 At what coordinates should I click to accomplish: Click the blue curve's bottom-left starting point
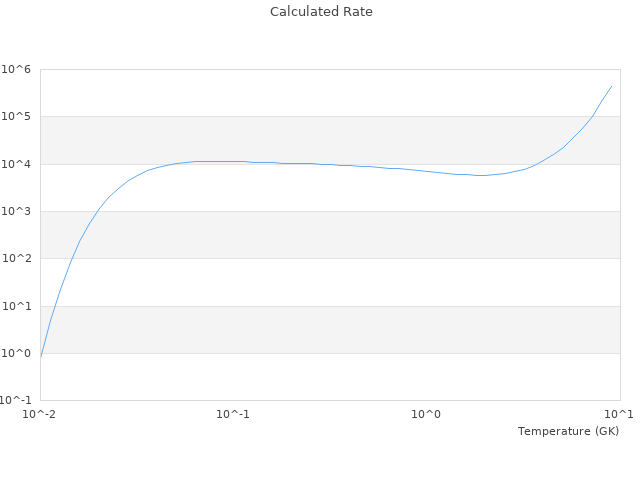click(x=41, y=356)
